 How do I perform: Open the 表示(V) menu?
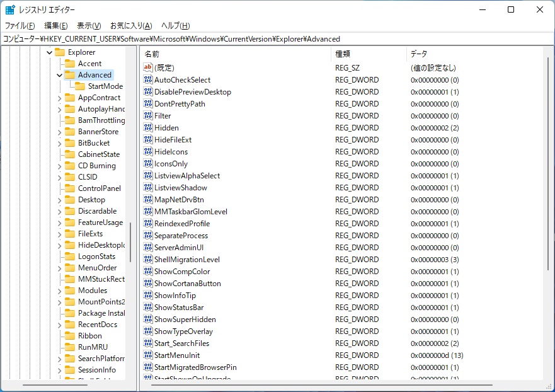click(x=89, y=25)
